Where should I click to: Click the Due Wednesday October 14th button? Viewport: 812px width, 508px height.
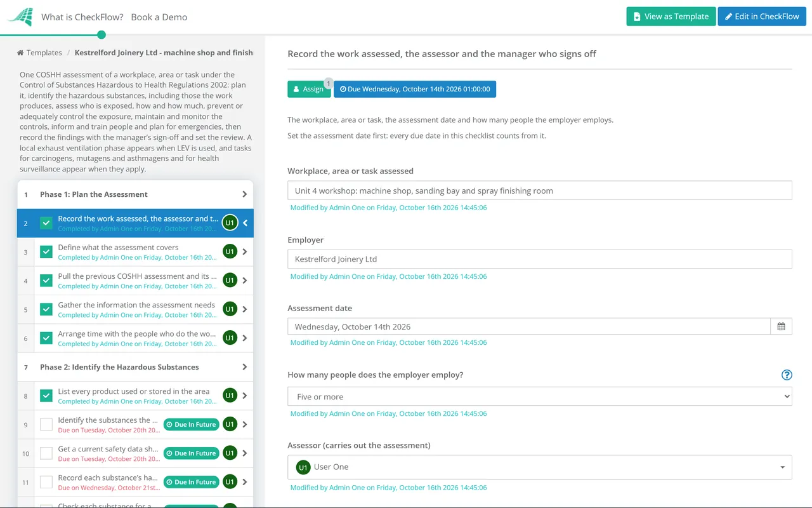click(x=415, y=89)
